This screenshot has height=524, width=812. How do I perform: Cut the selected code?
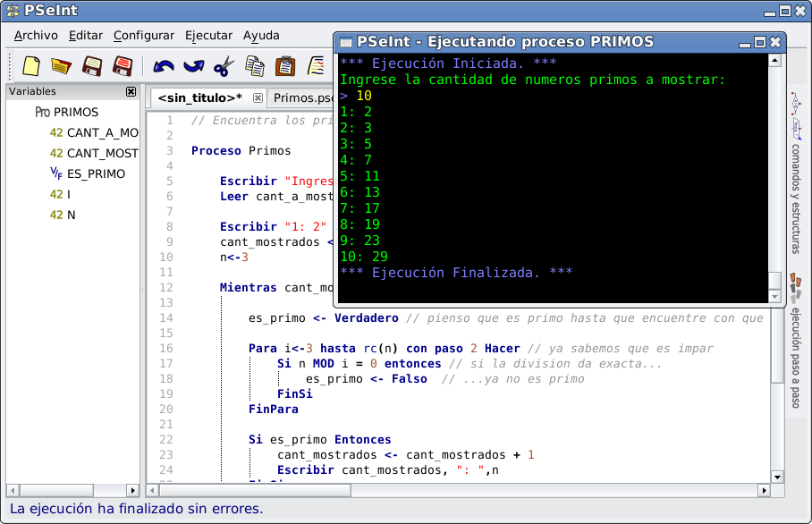tap(222, 66)
